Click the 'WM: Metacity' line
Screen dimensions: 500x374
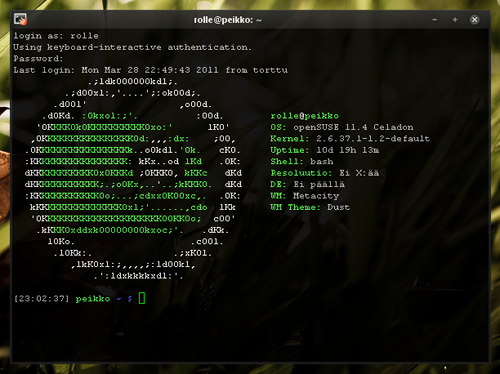[x=304, y=196]
